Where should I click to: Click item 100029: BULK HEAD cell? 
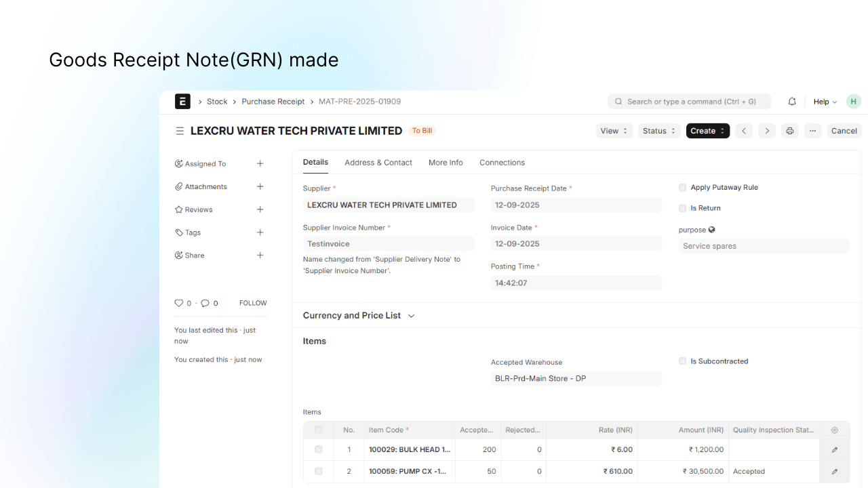410,449
